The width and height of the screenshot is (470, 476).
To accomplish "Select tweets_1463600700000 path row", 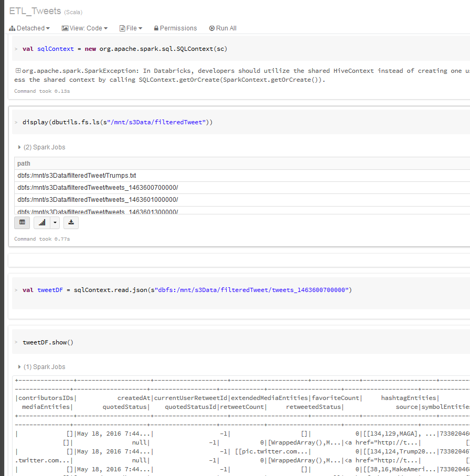I will 242,188.
